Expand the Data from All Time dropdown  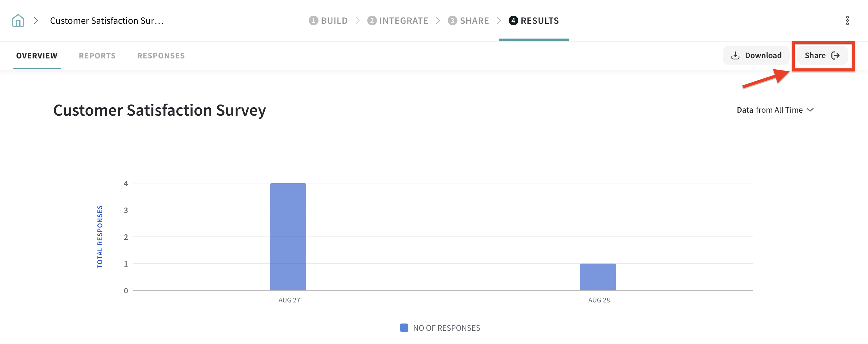775,110
